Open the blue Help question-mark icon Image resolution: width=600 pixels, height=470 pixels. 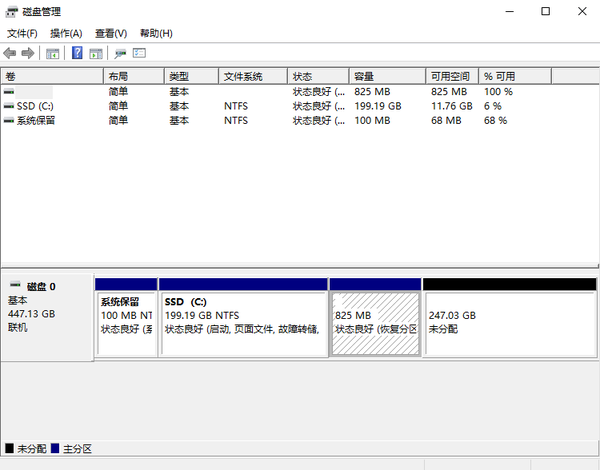pyautogui.click(x=77, y=53)
